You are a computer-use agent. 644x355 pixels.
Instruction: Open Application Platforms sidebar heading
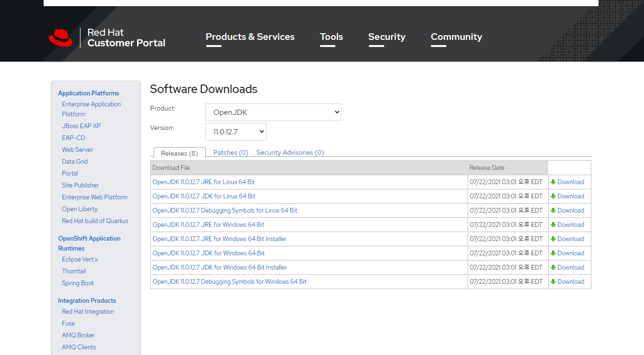coord(89,93)
